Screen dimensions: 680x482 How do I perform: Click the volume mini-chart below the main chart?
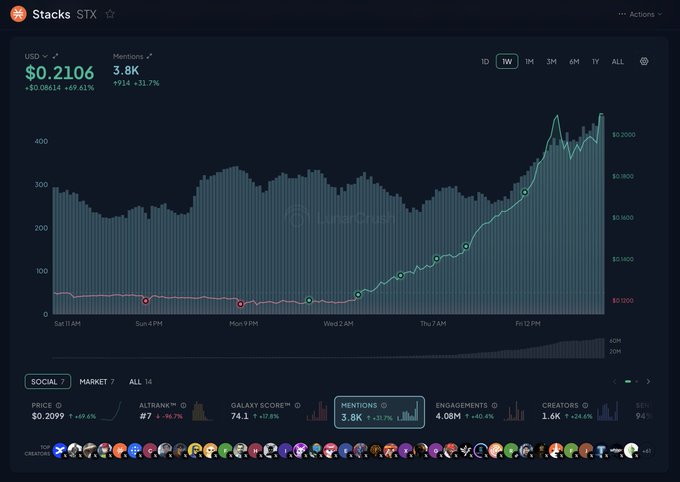pos(328,348)
